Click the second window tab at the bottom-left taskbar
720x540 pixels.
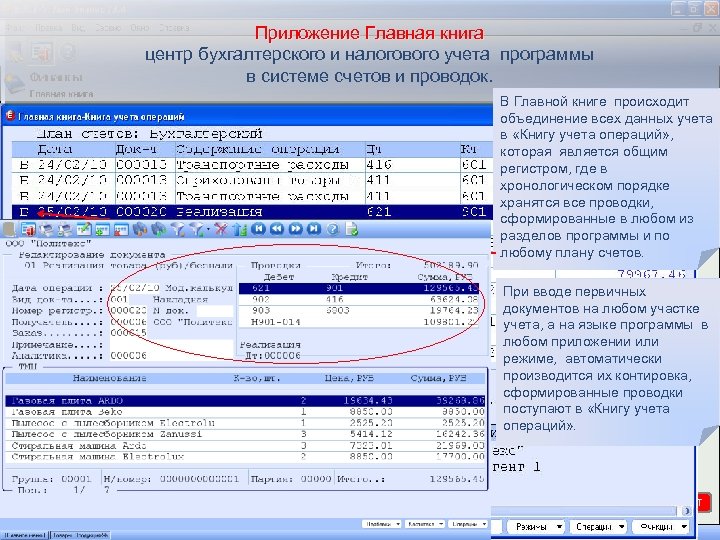tap(80, 535)
